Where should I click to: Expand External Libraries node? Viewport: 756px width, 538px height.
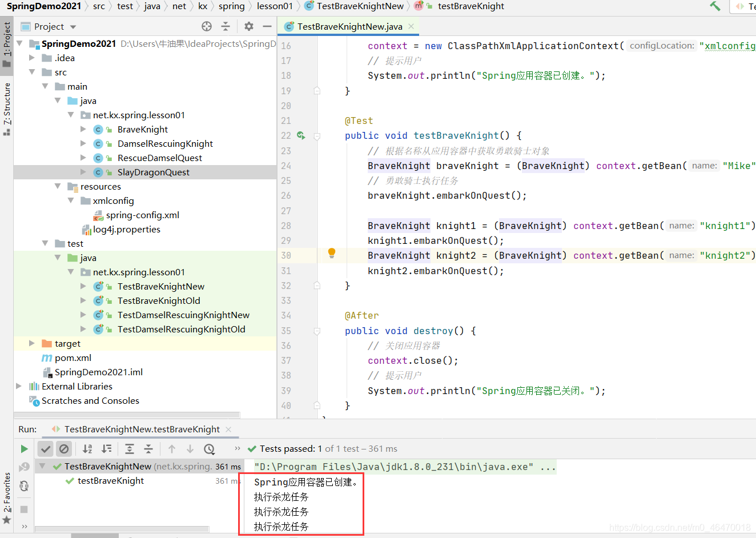click(19, 386)
